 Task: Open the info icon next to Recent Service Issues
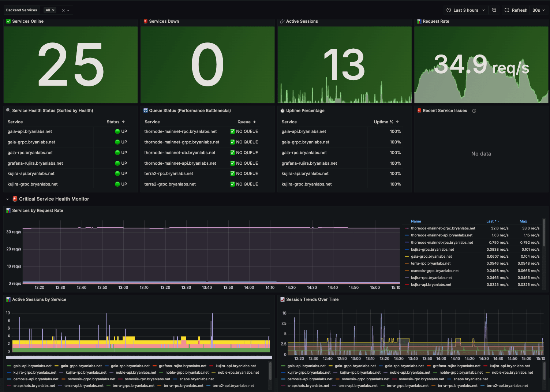(x=474, y=111)
